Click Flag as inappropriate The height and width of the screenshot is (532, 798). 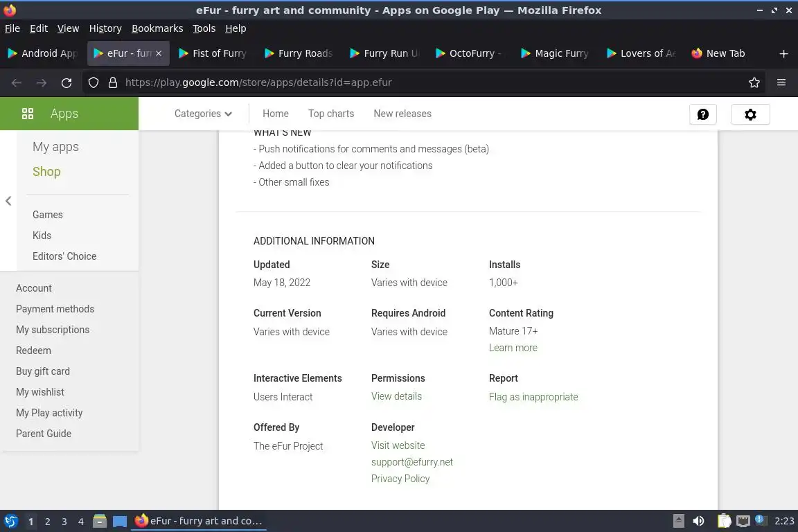[533, 397]
